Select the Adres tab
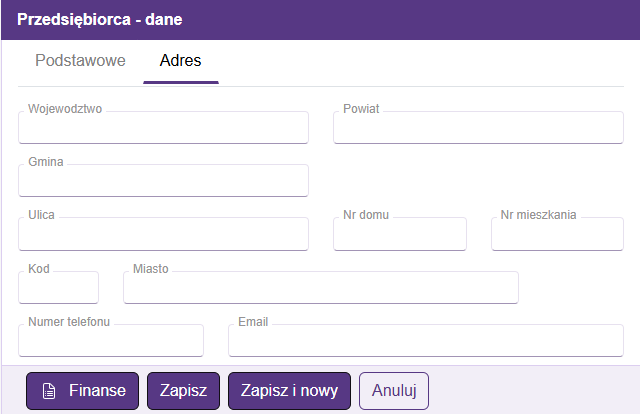The image size is (640, 414). [180, 60]
